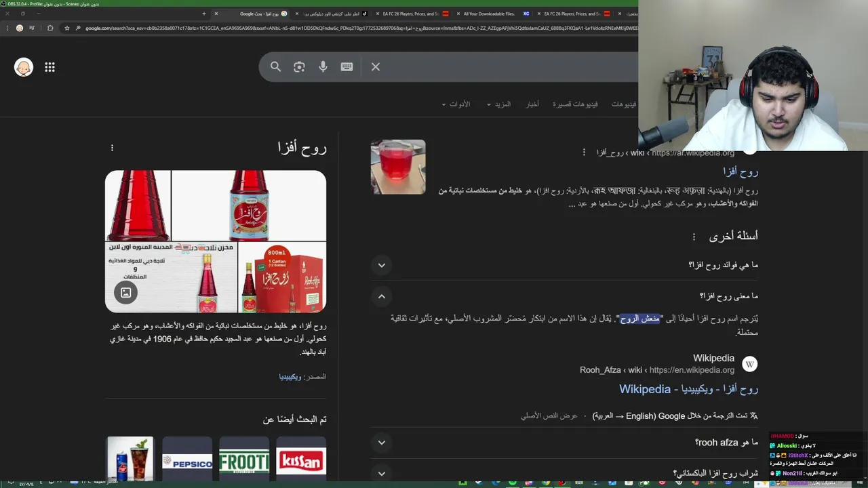Open ويكيبيديا source link in knowledge panel
The image size is (868, 488).
(290, 376)
